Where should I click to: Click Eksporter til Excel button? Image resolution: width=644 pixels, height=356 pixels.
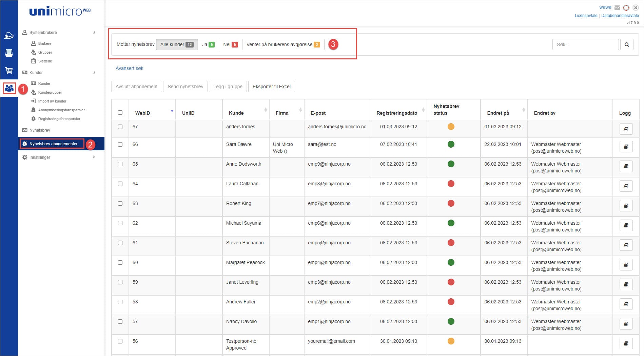(x=271, y=87)
